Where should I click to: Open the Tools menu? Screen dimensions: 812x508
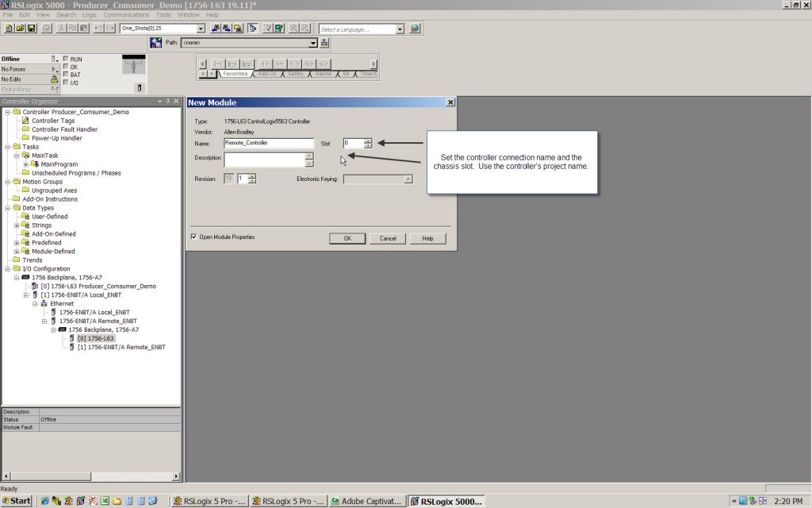tap(163, 15)
